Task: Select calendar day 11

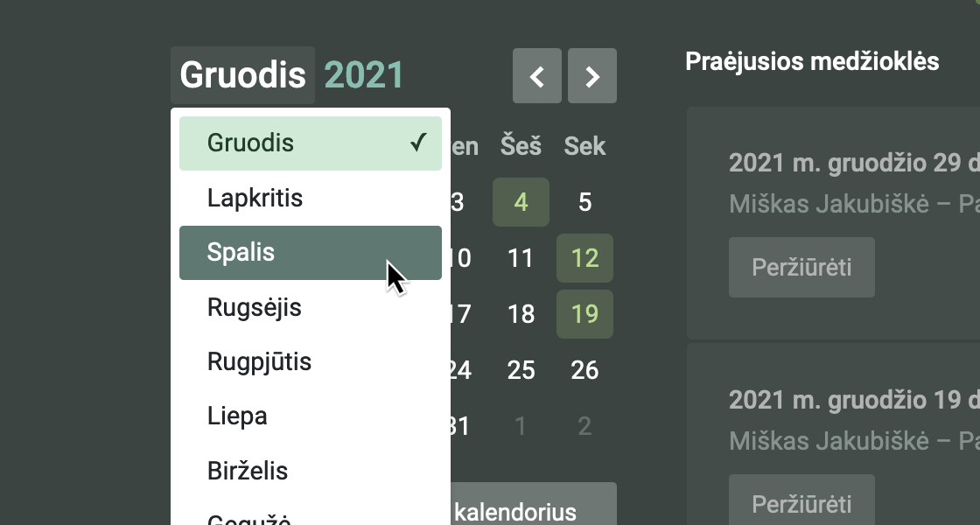Action: pyautogui.click(x=521, y=259)
